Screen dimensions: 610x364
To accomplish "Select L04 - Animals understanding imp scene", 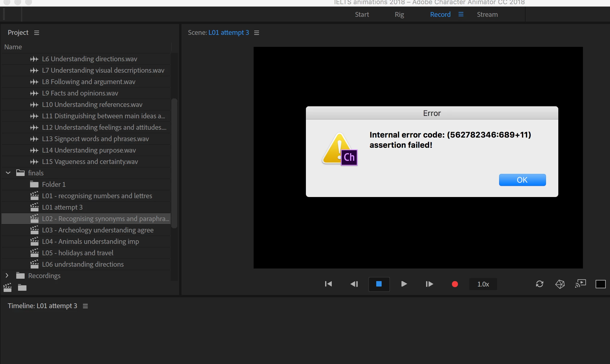I will point(86,241).
